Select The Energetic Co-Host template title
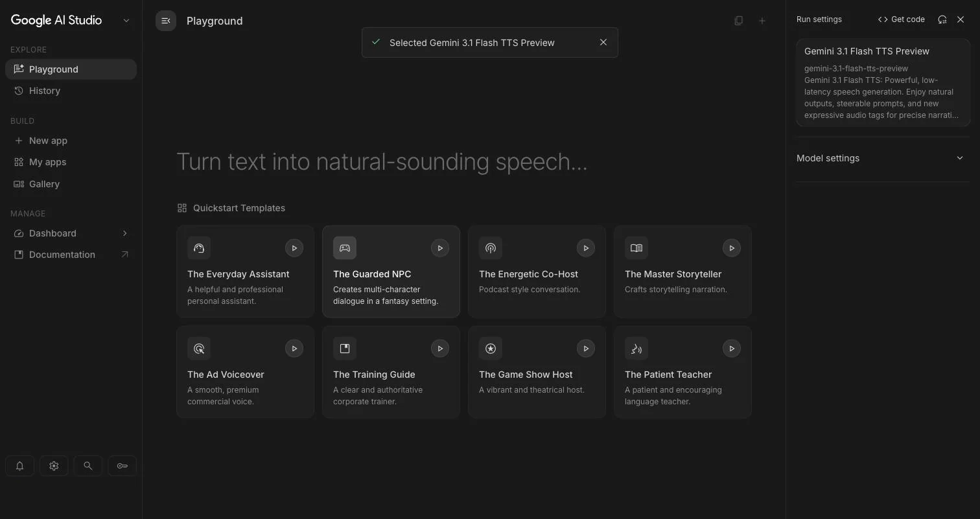980x519 pixels. [x=528, y=274]
